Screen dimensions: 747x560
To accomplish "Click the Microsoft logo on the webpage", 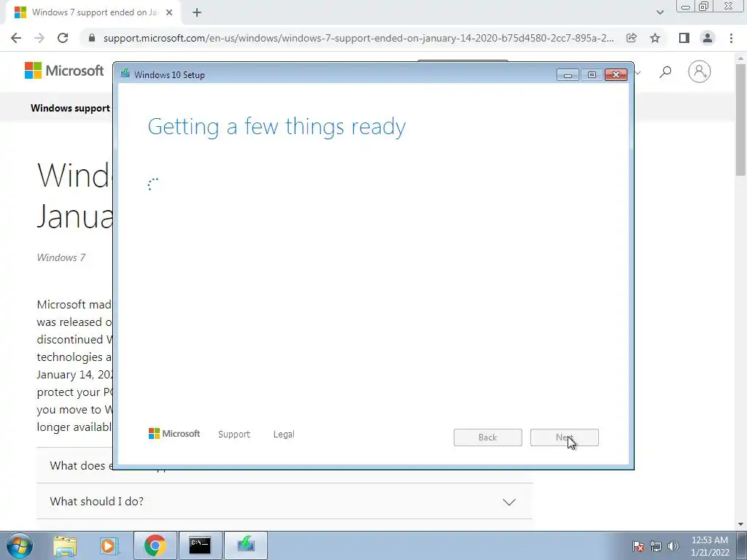I will 64,71.
